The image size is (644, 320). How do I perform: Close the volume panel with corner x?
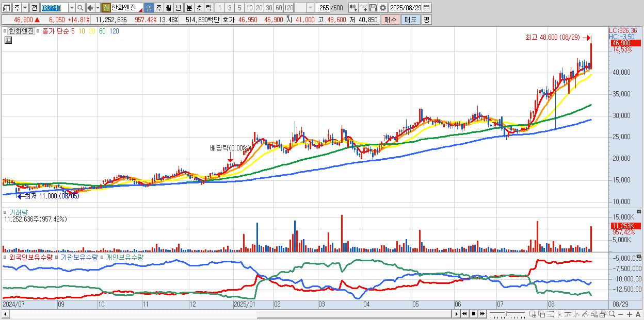(639, 212)
